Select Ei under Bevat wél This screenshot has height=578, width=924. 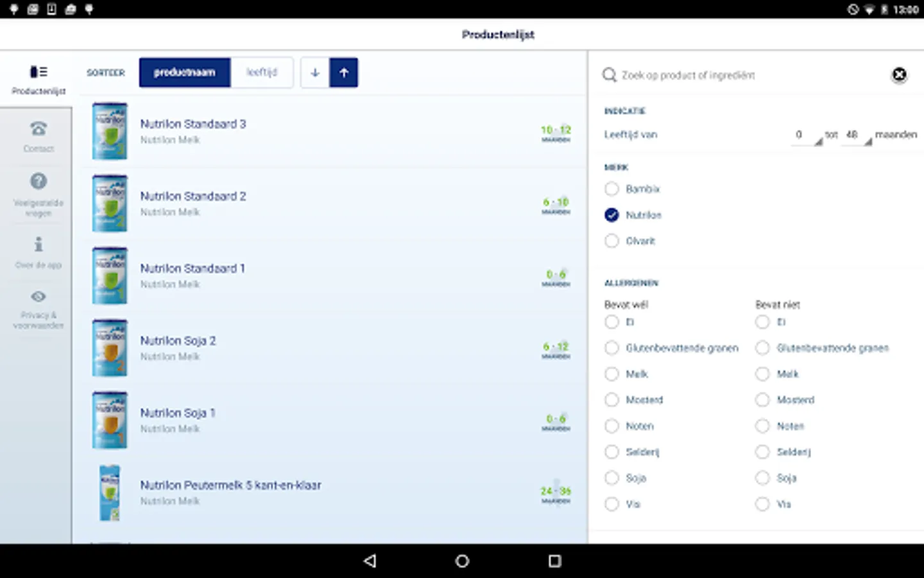[612, 322]
